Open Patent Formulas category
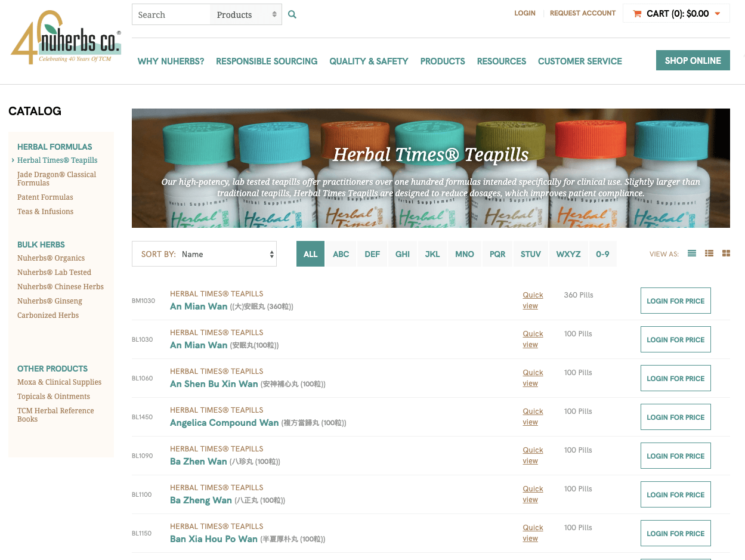 (45, 197)
